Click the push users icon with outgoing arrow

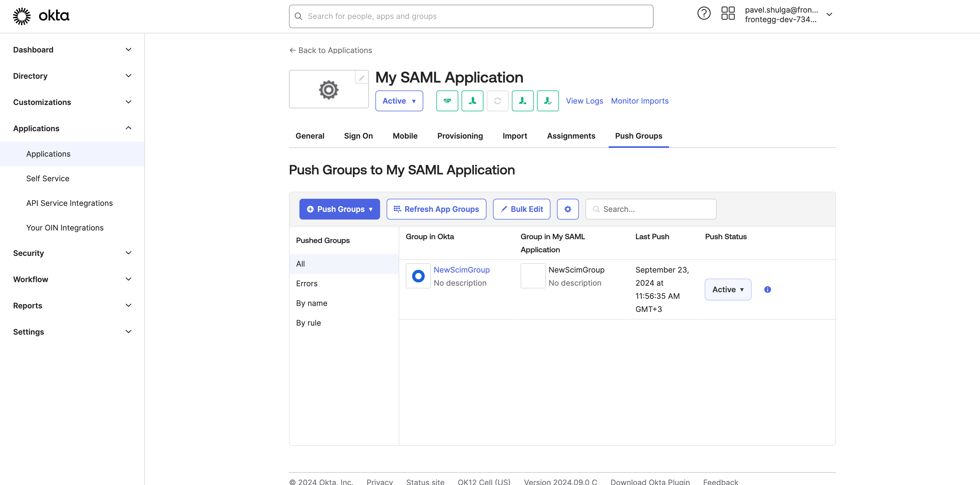(x=522, y=101)
